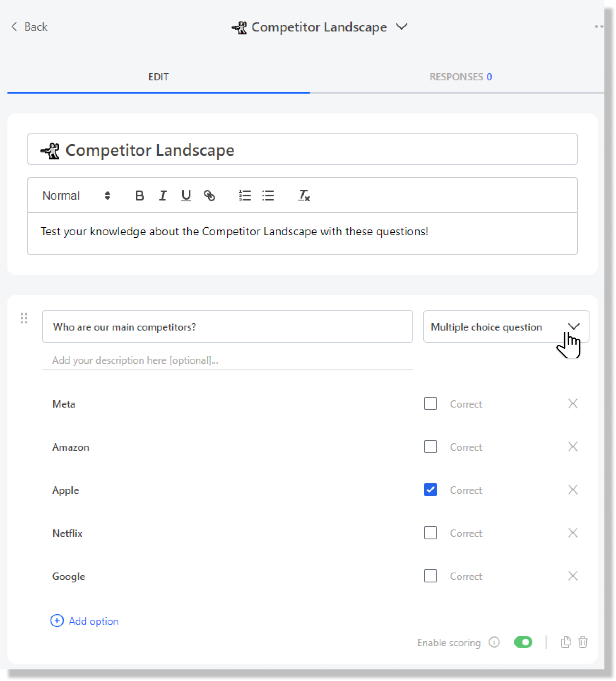The height and width of the screenshot is (681, 616).
Task: Click the optional question description field
Action: point(228,360)
